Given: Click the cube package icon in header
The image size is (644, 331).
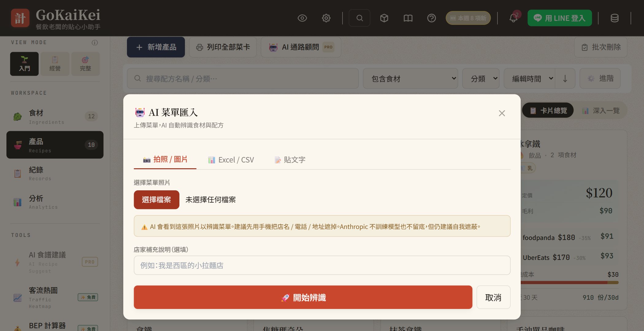Looking at the screenshot, I should [384, 18].
